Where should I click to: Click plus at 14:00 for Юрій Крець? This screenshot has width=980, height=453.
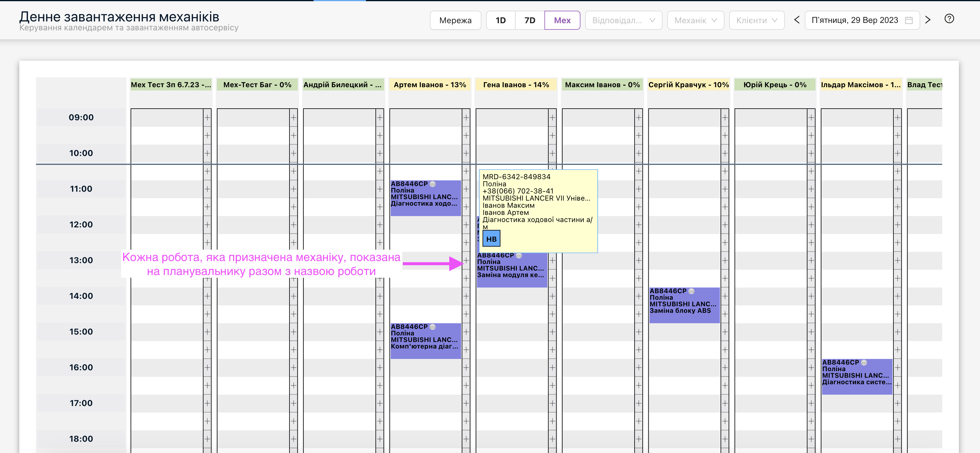point(811,296)
